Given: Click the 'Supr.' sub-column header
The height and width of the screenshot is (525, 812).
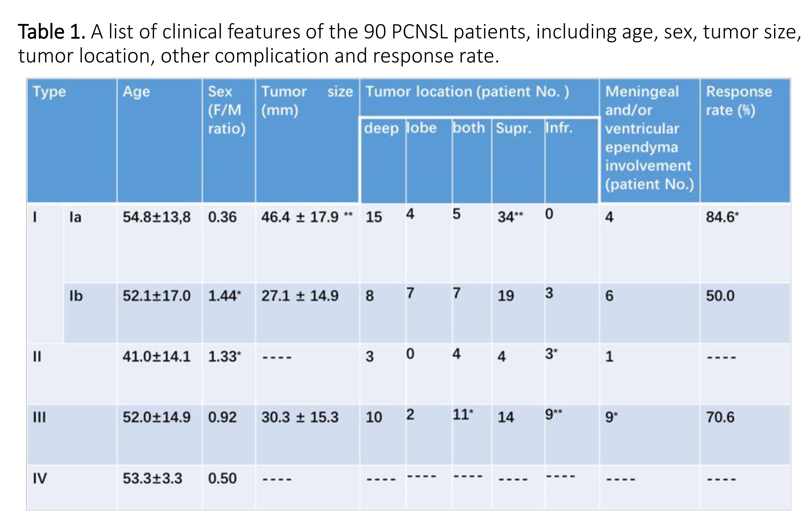Looking at the screenshot, I should pos(514,129).
